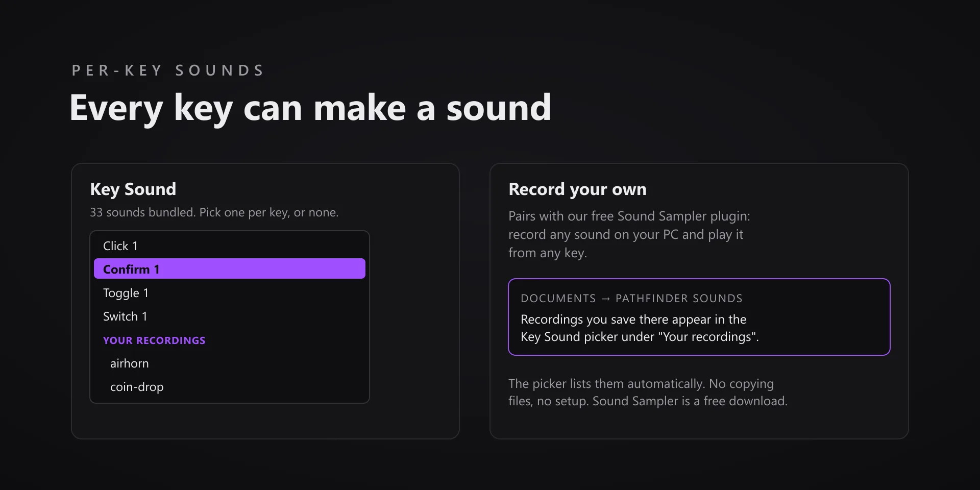Viewport: 980px width, 490px height.
Task: Click the PER-KEY SOUNDS section label
Action: point(168,70)
